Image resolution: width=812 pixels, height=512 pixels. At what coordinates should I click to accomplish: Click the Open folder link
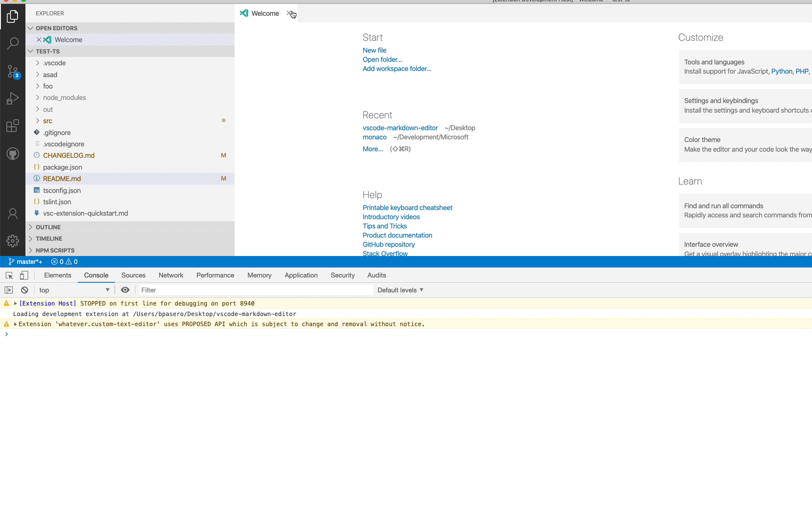[x=382, y=59]
